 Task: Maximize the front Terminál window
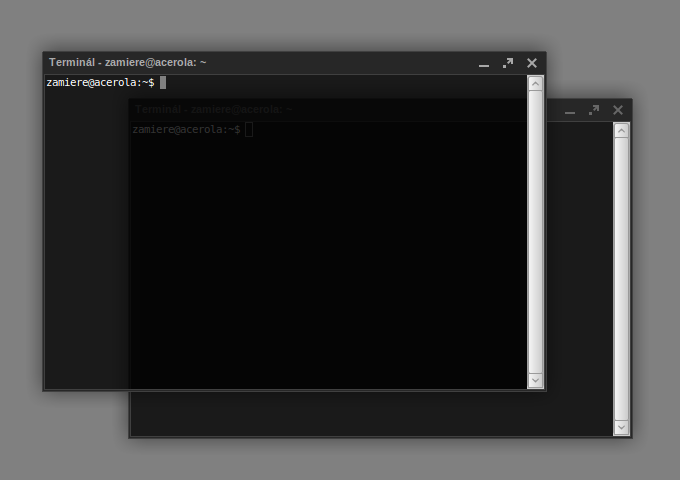tap(508, 63)
